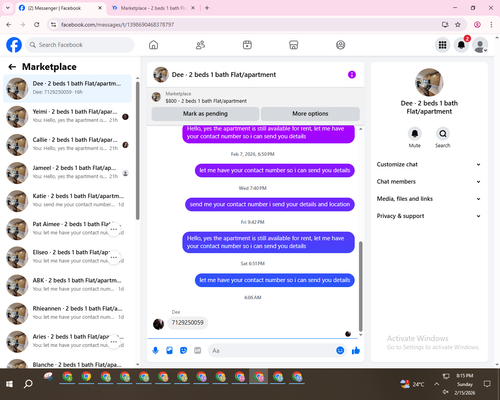This screenshot has width=500, height=400.
Task: Expand Chat members section
Action: (x=429, y=182)
